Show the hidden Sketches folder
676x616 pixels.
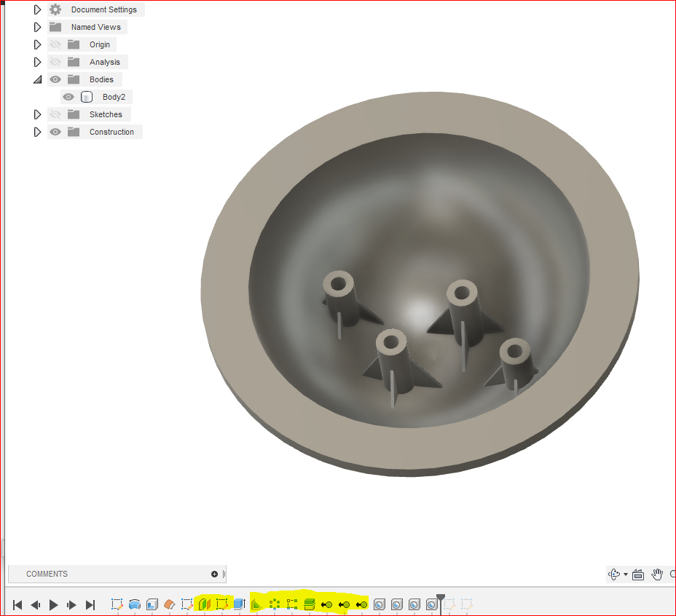coord(55,114)
